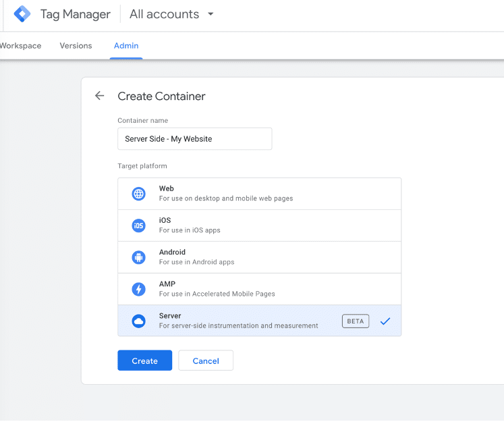Click the Web globe icon
Image resolution: width=504 pixels, height=422 pixels.
click(x=138, y=194)
